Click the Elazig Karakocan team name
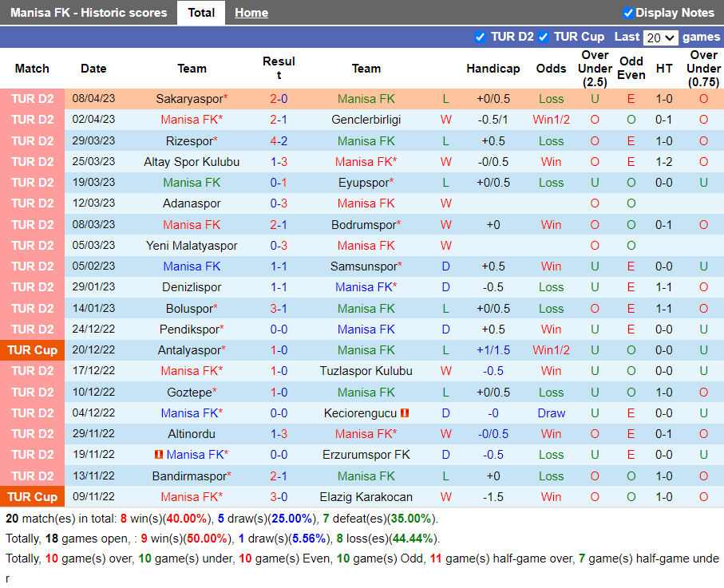 (366, 497)
